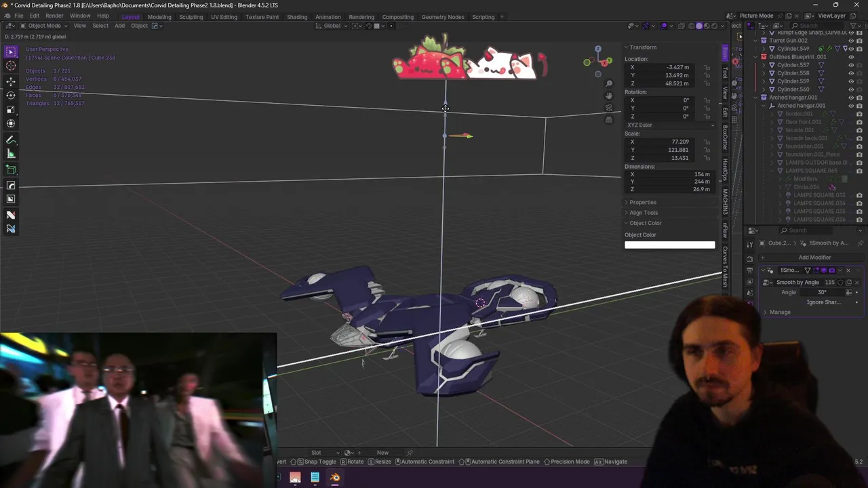Toggle visibility of Outlines Blueprint .001
Viewport: 868px width, 488px height.
[x=851, y=57]
